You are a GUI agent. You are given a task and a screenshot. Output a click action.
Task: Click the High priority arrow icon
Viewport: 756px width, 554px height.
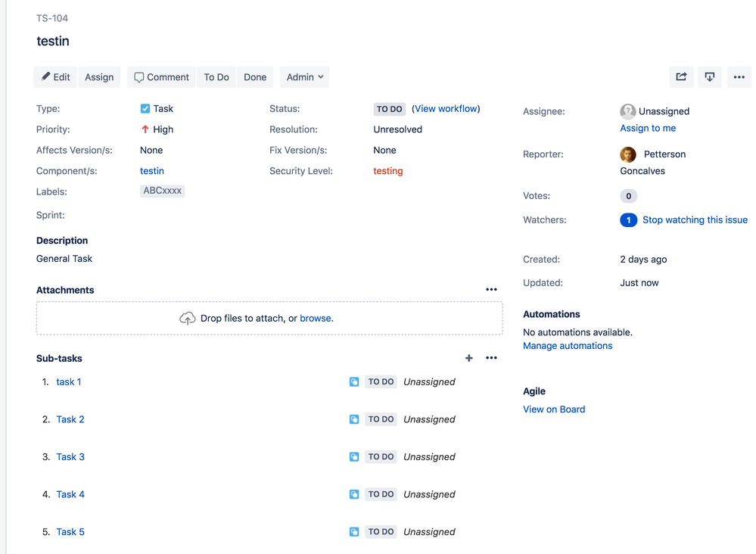pos(146,129)
